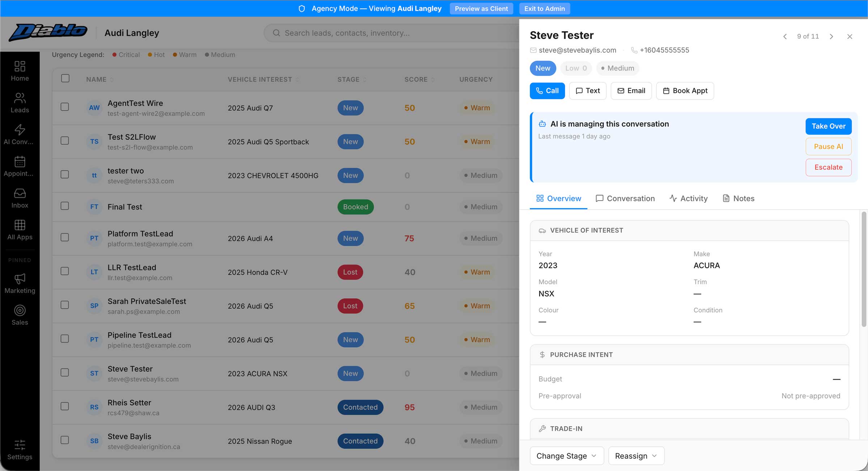Click the tt avatar for tester two
868x471 pixels.
94,176
